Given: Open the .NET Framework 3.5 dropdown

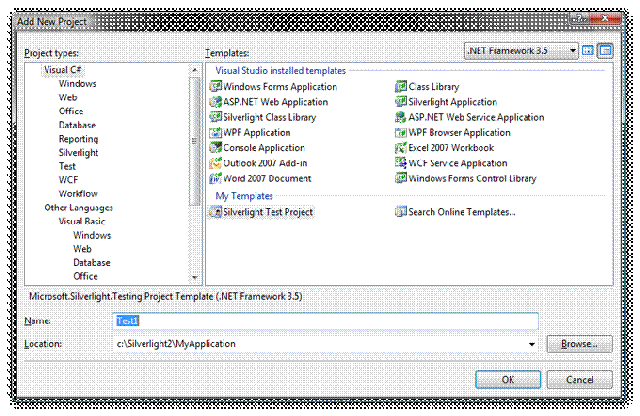Looking at the screenshot, I should 521,51.
